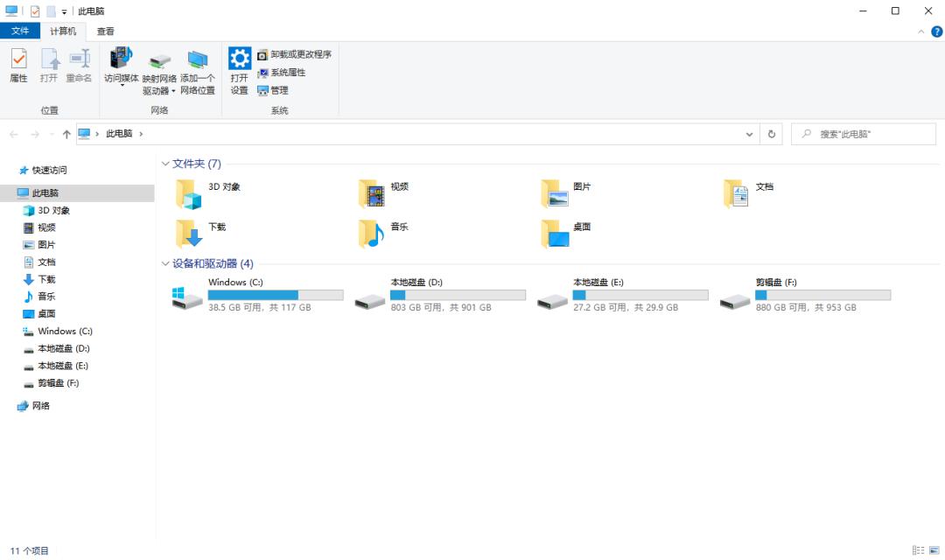
Task: Select the 3D 对象 folder in main pane
Action: click(x=208, y=194)
